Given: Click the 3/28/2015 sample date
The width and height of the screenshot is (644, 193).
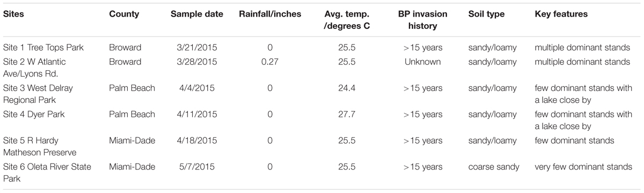Looking at the screenshot, I should pyautogui.click(x=196, y=62).
